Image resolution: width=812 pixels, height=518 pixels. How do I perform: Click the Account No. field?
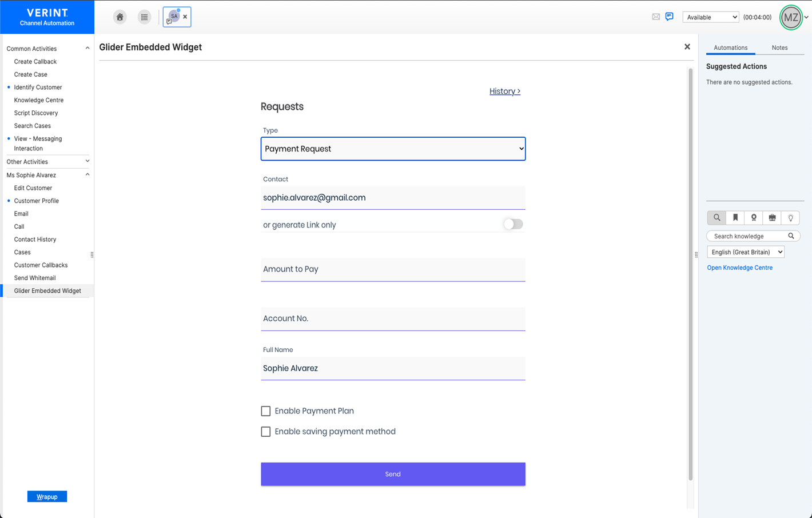coord(393,318)
